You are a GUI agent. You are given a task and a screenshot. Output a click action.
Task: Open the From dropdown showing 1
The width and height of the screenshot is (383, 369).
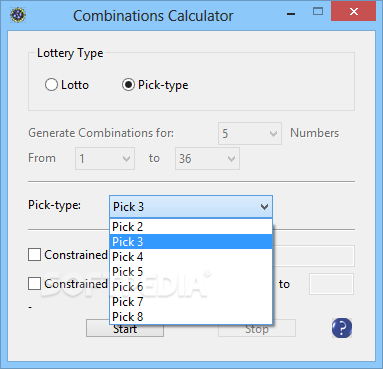coord(105,159)
